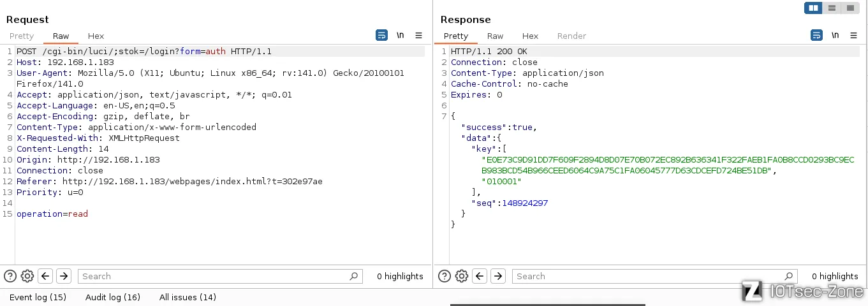The height and width of the screenshot is (306, 868).
Task: Switch to combined tabbed layout view
Action: pyautogui.click(x=850, y=8)
